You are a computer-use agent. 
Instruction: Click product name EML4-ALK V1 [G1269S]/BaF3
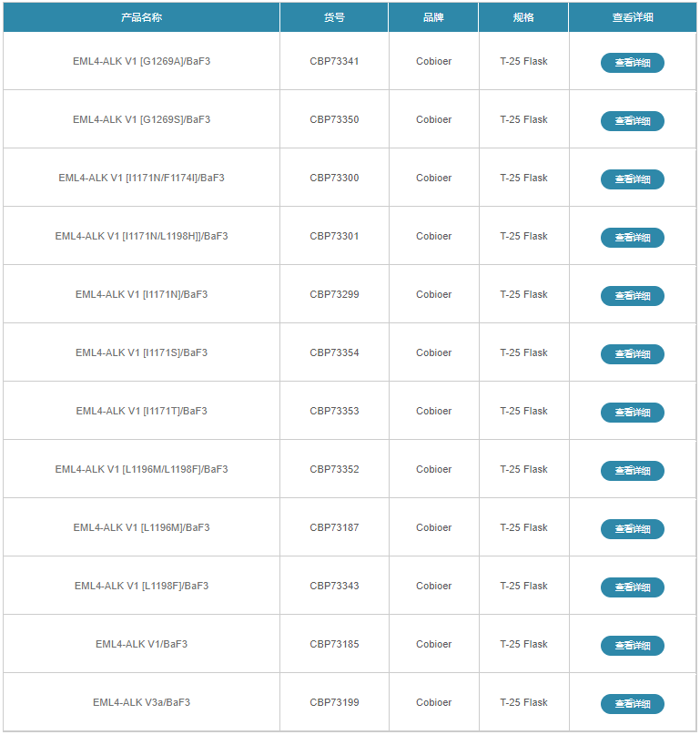click(x=141, y=119)
